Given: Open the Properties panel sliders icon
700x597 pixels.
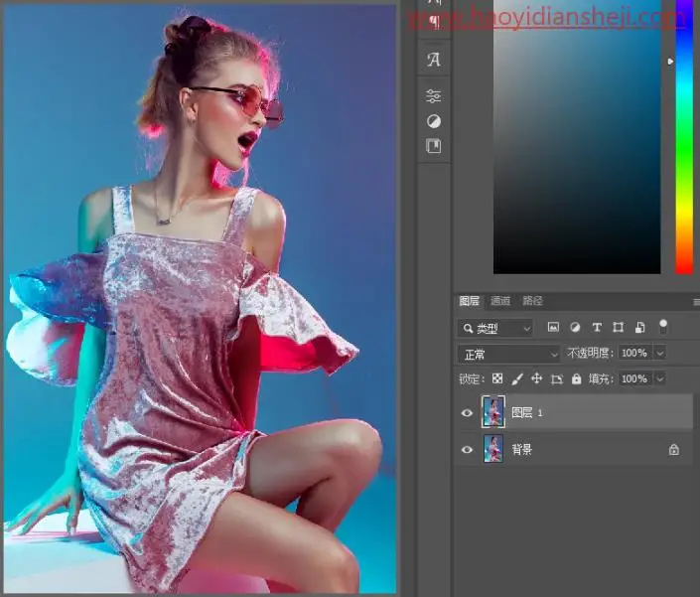Looking at the screenshot, I should (x=434, y=95).
